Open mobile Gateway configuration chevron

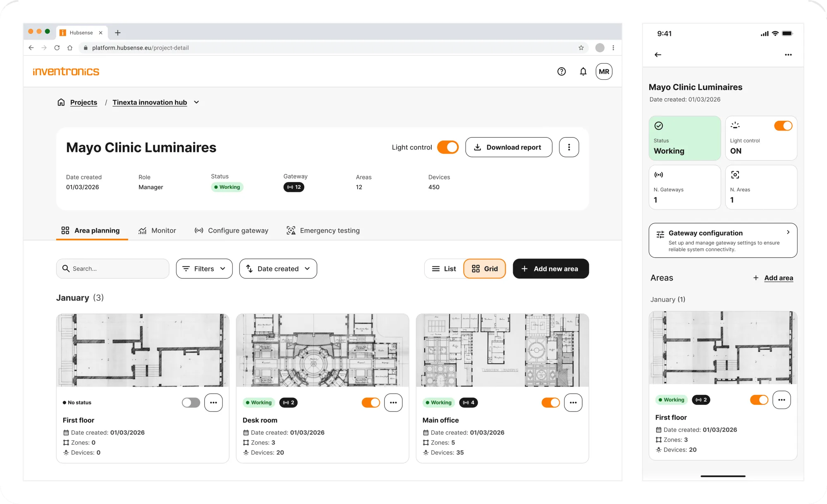(788, 232)
